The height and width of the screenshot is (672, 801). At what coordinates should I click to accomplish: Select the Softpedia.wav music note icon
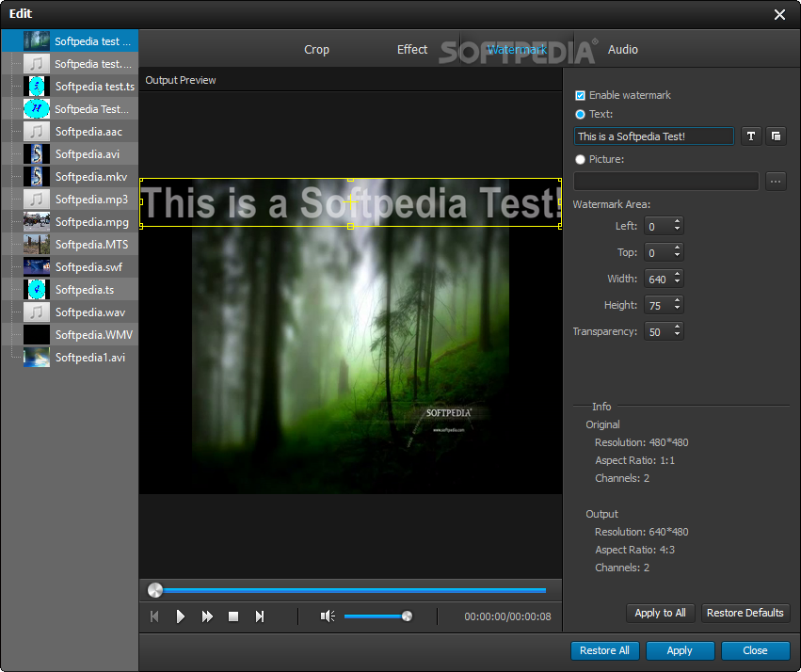[37, 312]
